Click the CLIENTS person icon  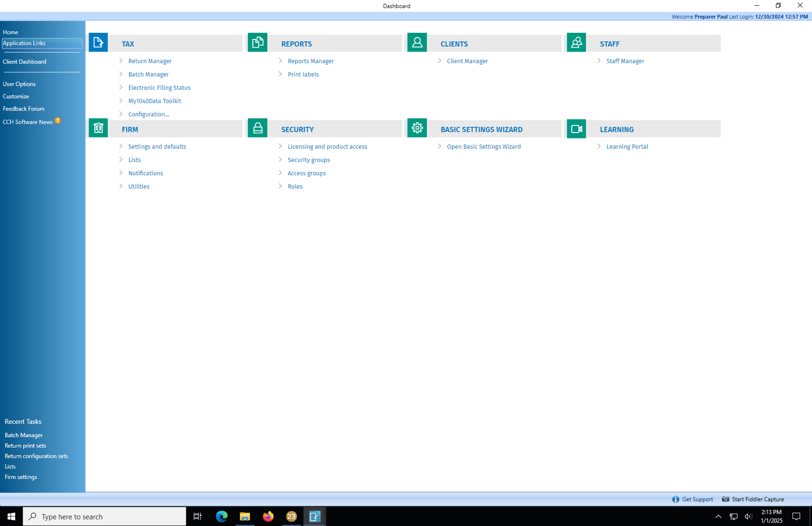pyautogui.click(x=417, y=42)
